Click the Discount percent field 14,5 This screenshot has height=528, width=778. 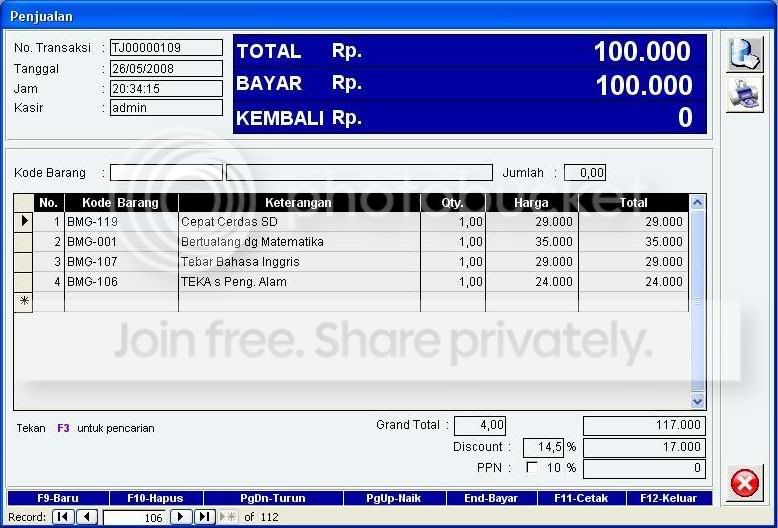(543, 448)
